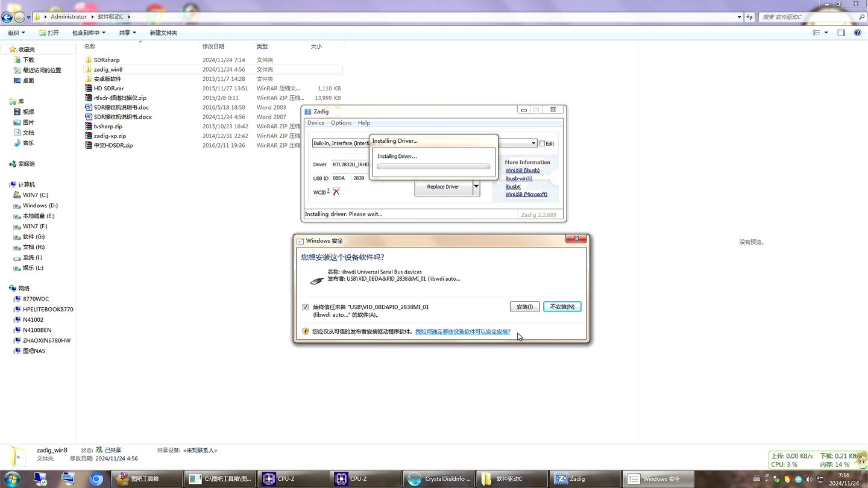Click the change view list icon
Screen dimensions: 868x488
(817, 33)
